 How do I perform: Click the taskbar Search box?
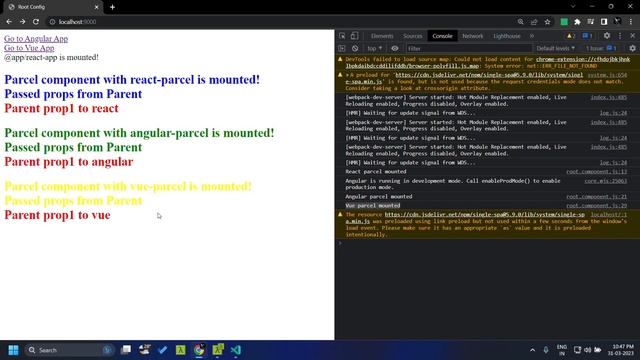point(69,350)
